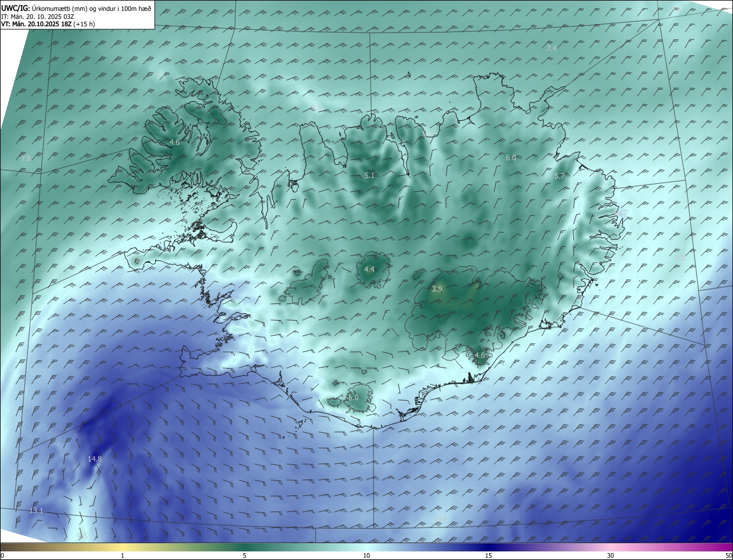Click the 13.1 value label on the map
This screenshot has height=560, width=733.
coord(36,510)
